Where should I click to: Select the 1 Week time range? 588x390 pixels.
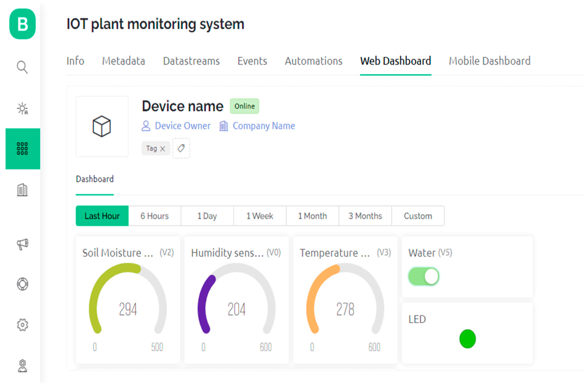(260, 216)
